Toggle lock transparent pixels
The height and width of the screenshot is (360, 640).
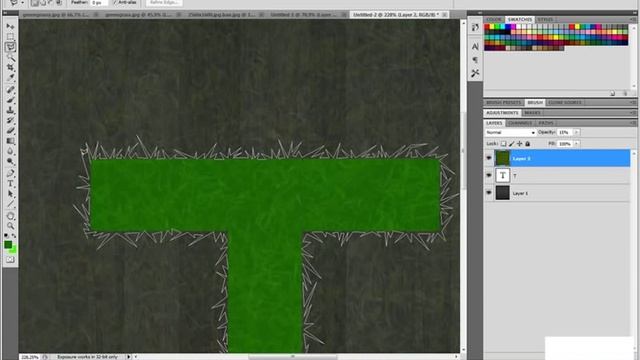504,144
